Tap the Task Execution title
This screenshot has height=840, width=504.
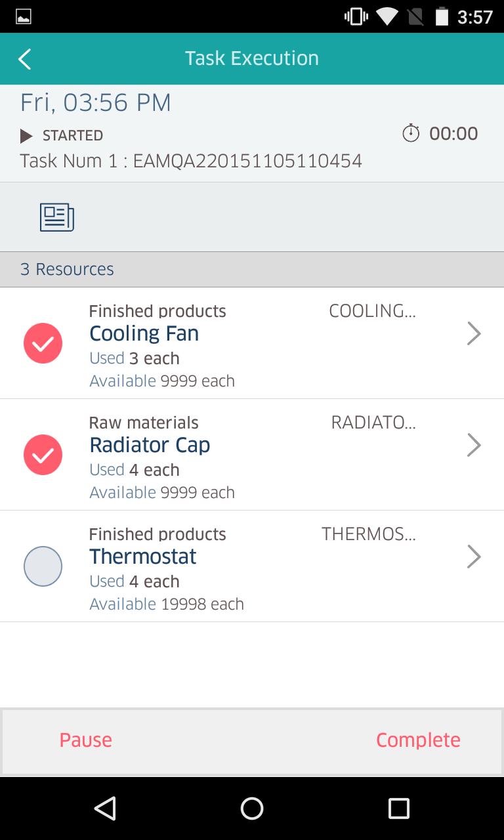tap(252, 58)
